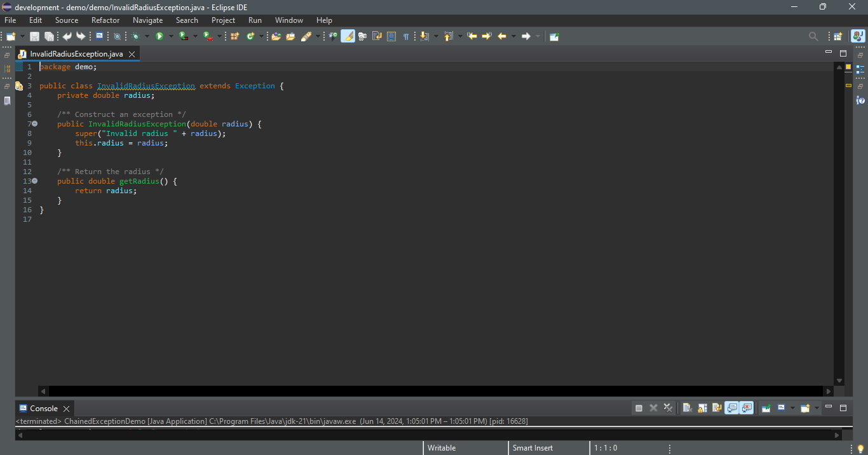This screenshot has height=455, width=868.
Task: Start debugging with the bug icon
Action: 136,37
